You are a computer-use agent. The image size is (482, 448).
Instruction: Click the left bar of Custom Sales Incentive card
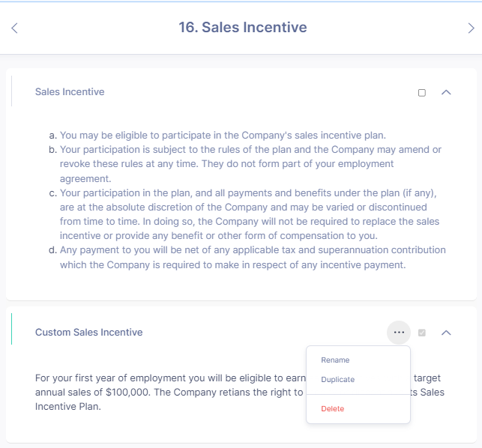pyautogui.click(x=12, y=330)
